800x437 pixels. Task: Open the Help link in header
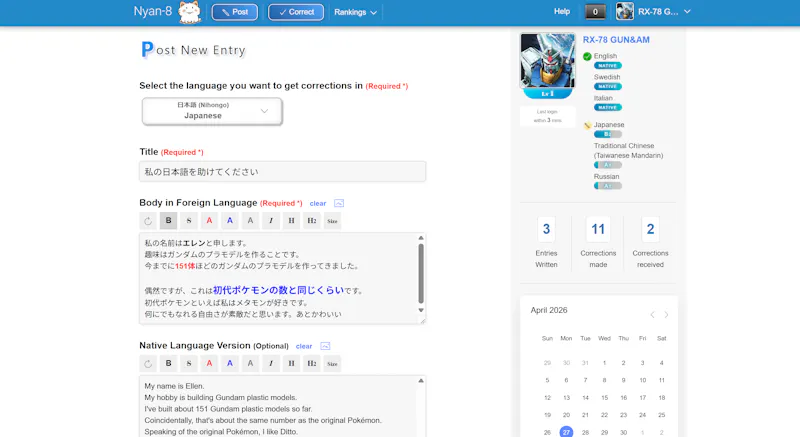(x=562, y=11)
